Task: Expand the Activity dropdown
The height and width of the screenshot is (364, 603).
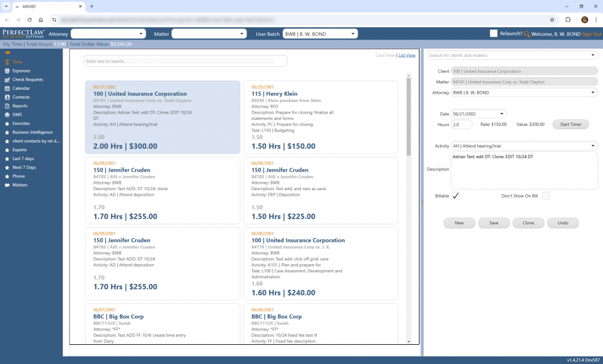Action: 593,146
